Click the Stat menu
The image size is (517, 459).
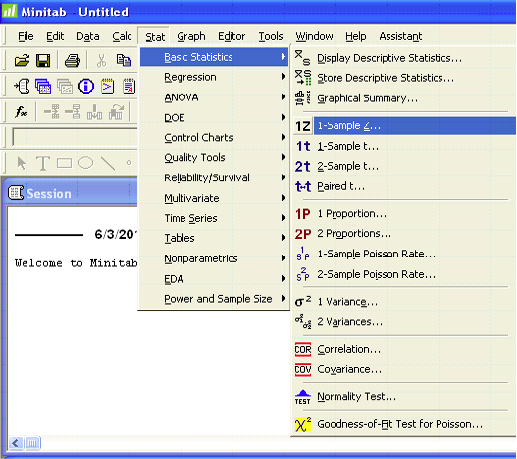tap(155, 36)
